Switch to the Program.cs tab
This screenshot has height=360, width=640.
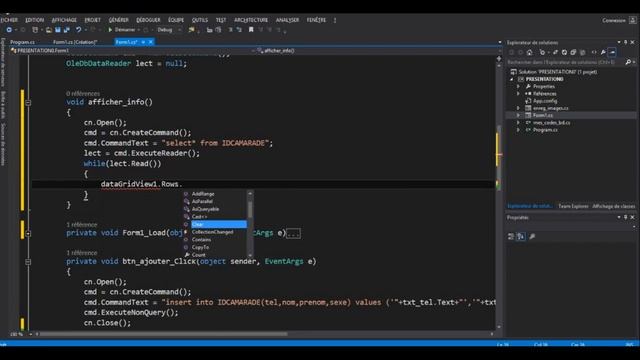(22, 42)
